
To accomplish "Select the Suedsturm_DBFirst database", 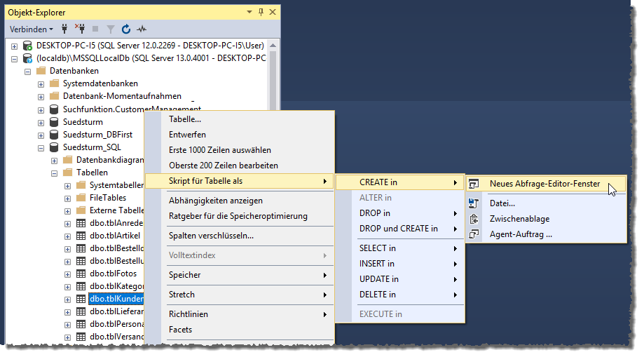I will click(x=97, y=135).
